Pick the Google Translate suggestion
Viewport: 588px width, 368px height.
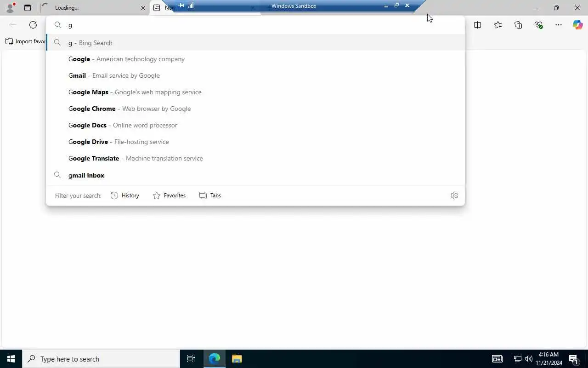pos(255,158)
